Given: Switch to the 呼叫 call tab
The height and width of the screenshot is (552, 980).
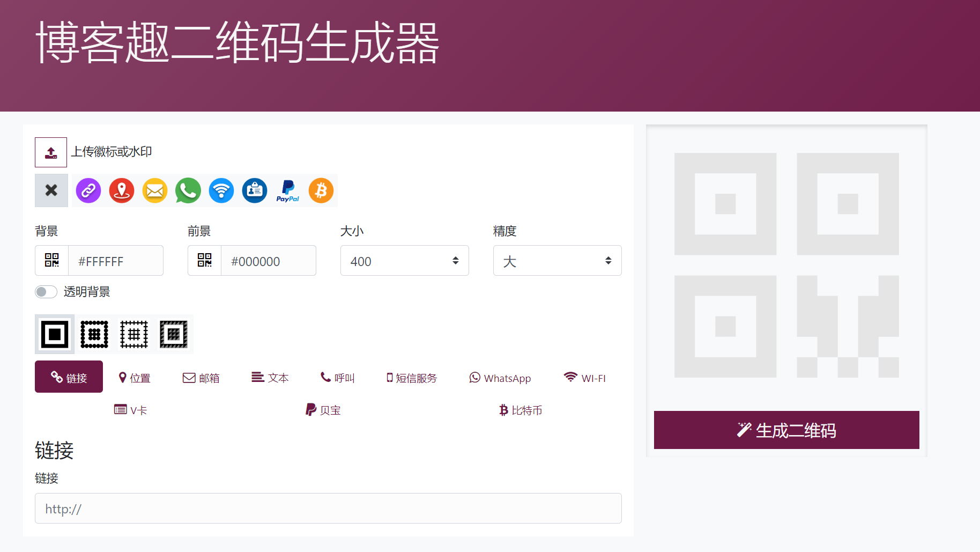Looking at the screenshot, I should (x=338, y=378).
